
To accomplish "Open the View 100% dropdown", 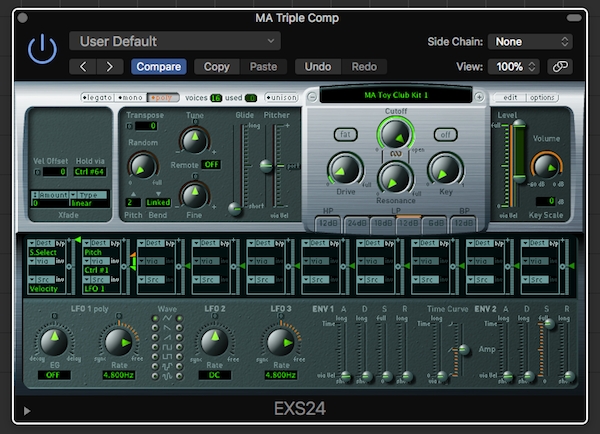I will (x=514, y=67).
